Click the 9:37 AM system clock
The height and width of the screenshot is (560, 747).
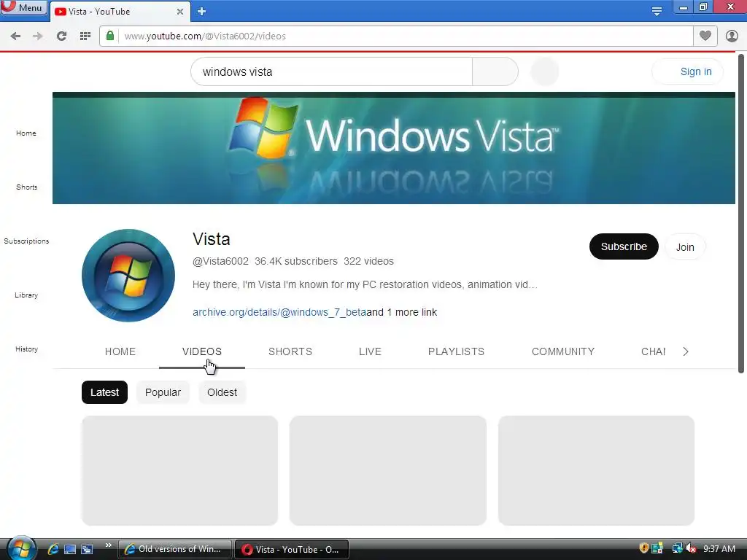[719, 549]
